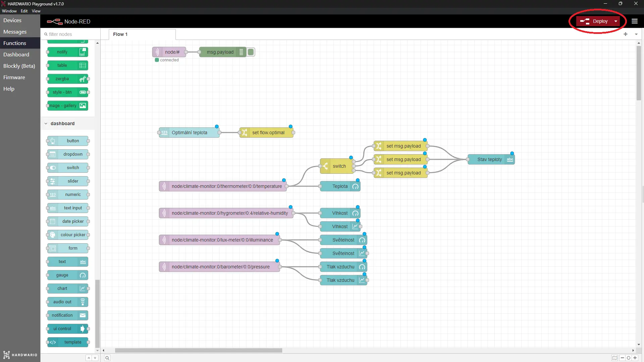Image resolution: width=644 pixels, height=362 pixels.
Task: Select the image - gallery palette node
Action: point(68,106)
